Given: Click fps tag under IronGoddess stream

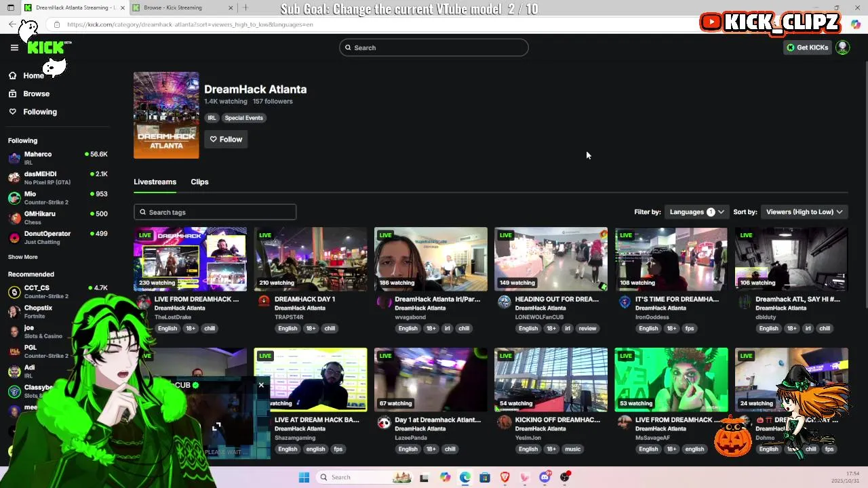Looking at the screenshot, I should click(x=690, y=329).
